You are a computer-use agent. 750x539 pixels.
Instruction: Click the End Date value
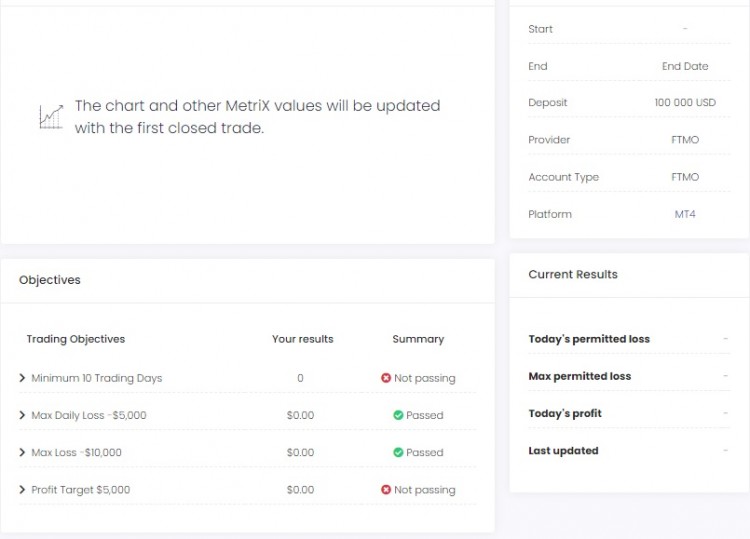coord(685,66)
